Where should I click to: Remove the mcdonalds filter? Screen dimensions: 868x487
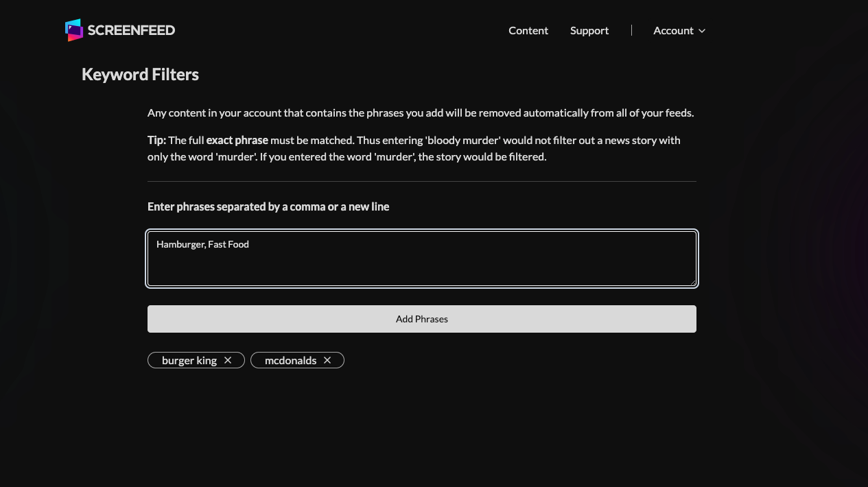pos(327,360)
